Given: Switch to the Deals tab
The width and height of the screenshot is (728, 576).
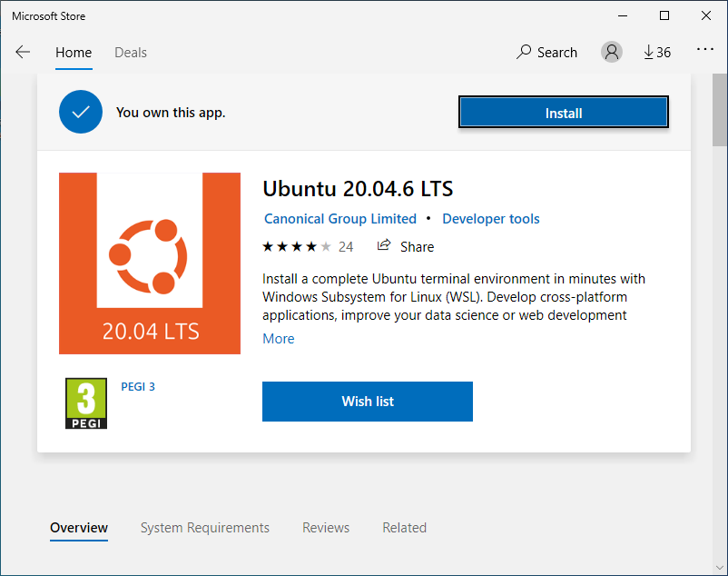Looking at the screenshot, I should 131,53.
